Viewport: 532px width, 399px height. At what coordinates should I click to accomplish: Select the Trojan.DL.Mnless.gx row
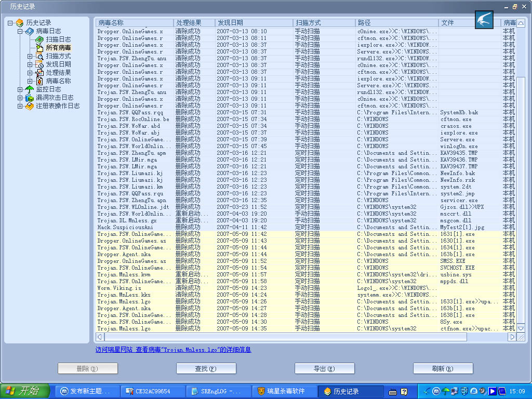click(305, 220)
